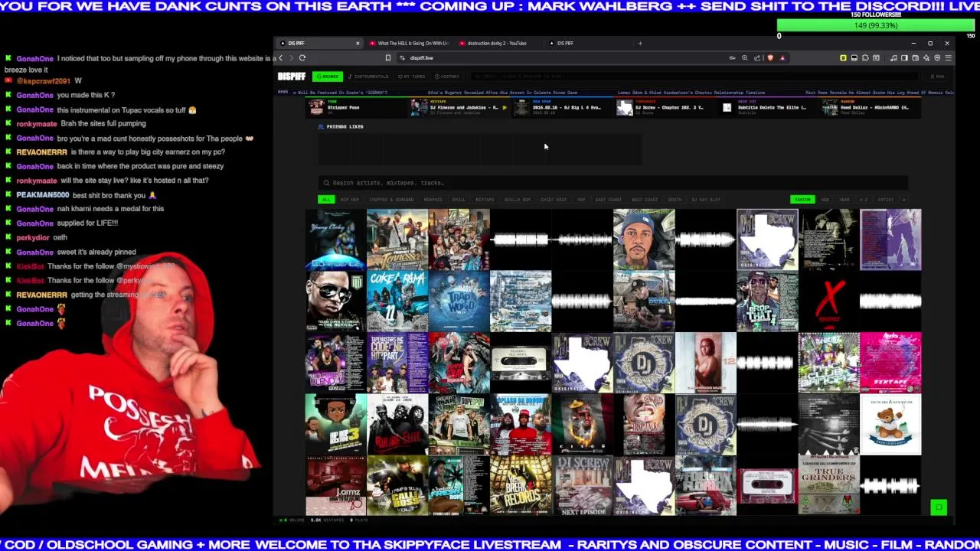Select the CHOPPED & SCREWED filter
Image resolution: width=980 pixels, height=551 pixels.
click(391, 200)
